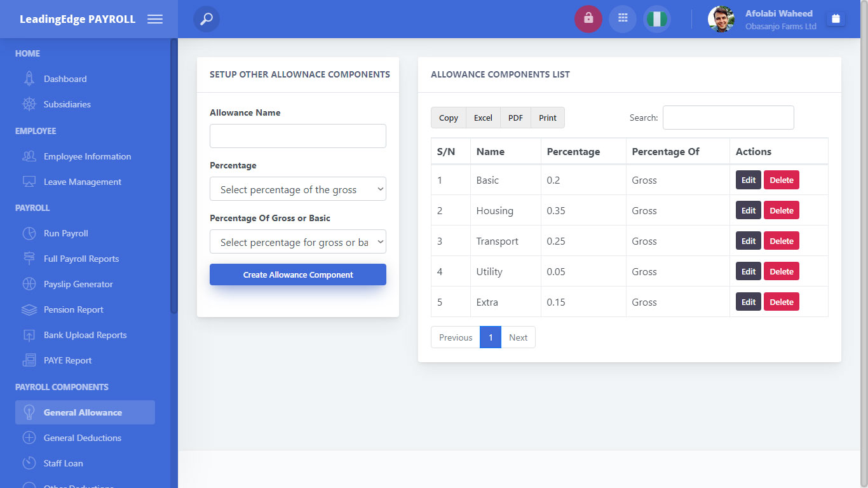This screenshot has height=488, width=868.
Task: Click the search magnifier icon in header
Action: click(x=207, y=19)
